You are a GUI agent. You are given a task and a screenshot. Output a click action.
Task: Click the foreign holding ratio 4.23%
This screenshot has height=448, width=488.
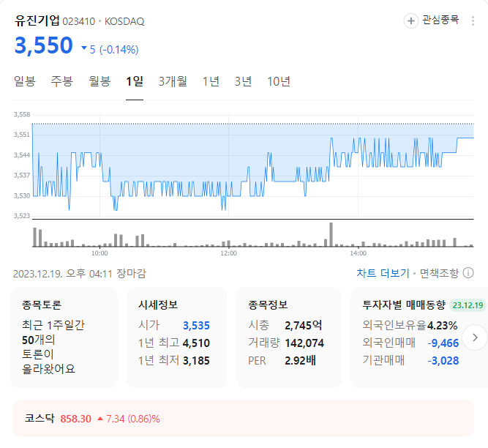point(442,326)
